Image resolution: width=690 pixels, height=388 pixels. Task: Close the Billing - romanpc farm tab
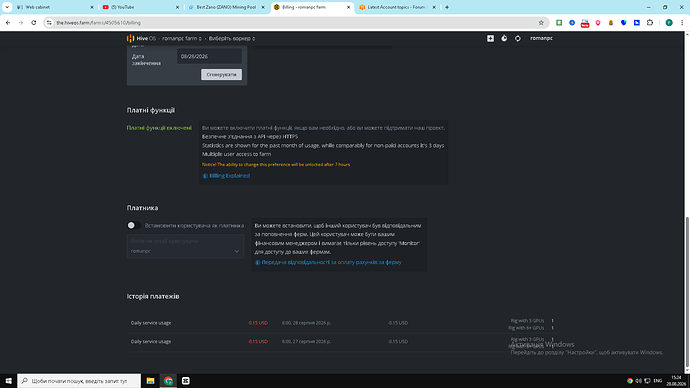349,7
